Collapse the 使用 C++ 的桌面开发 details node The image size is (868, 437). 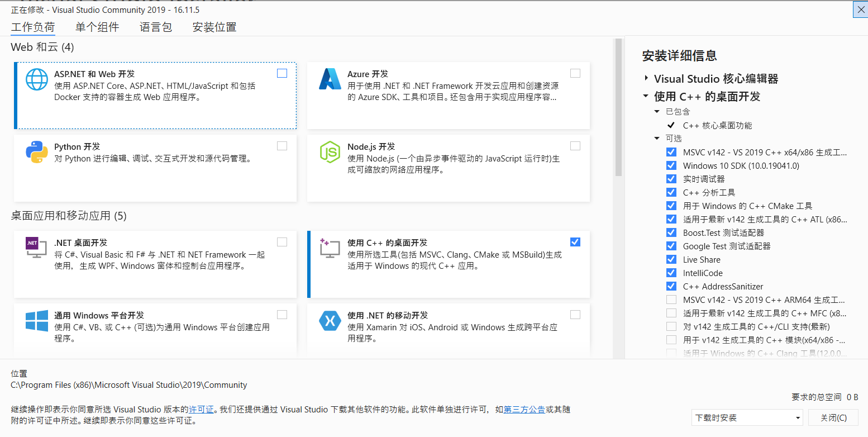click(x=646, y=96)
